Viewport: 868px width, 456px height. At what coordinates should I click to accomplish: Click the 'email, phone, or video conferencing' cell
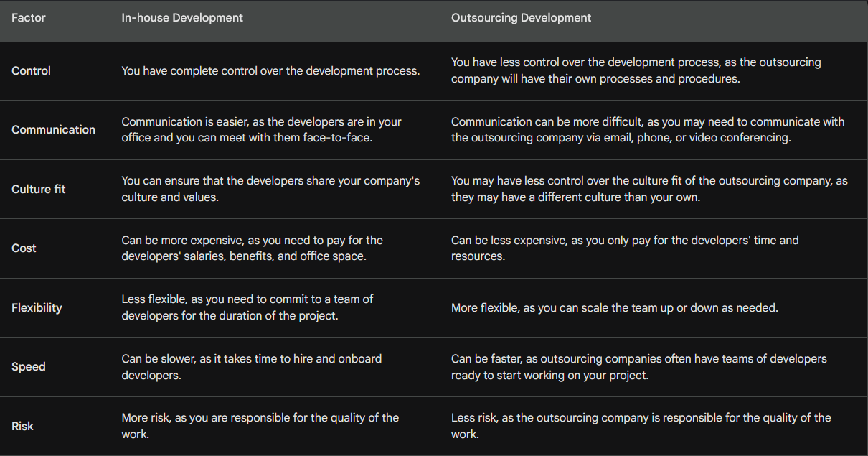(x=648, y=130)
